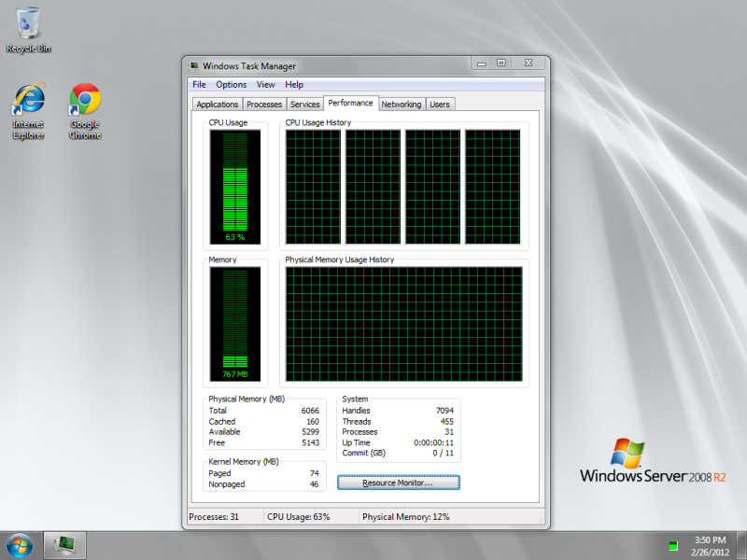
Task: Switch to the Processes tab
Action: 264,105
